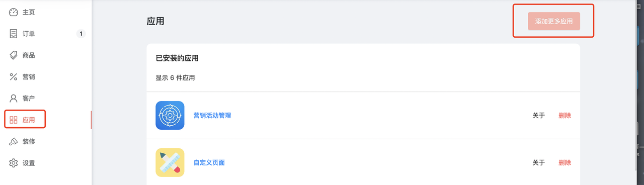This screenshot has width=644, height=185.
Task: Click the 订单 orders receipt icon
Action: click(x=14, y=34)
